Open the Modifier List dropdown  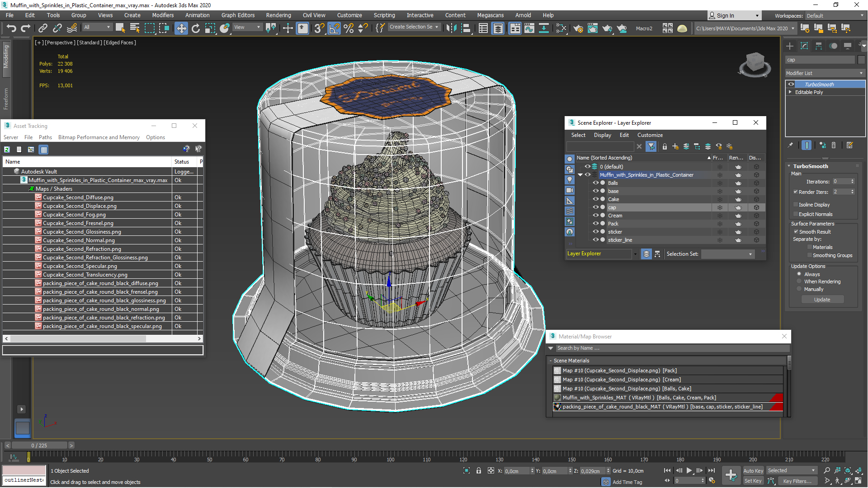(x=825, y=73)
